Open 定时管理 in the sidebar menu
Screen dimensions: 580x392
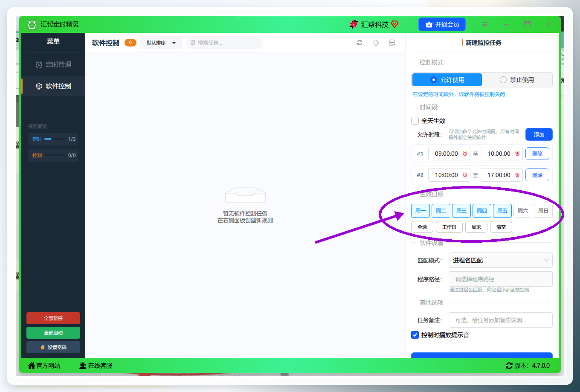53,64
